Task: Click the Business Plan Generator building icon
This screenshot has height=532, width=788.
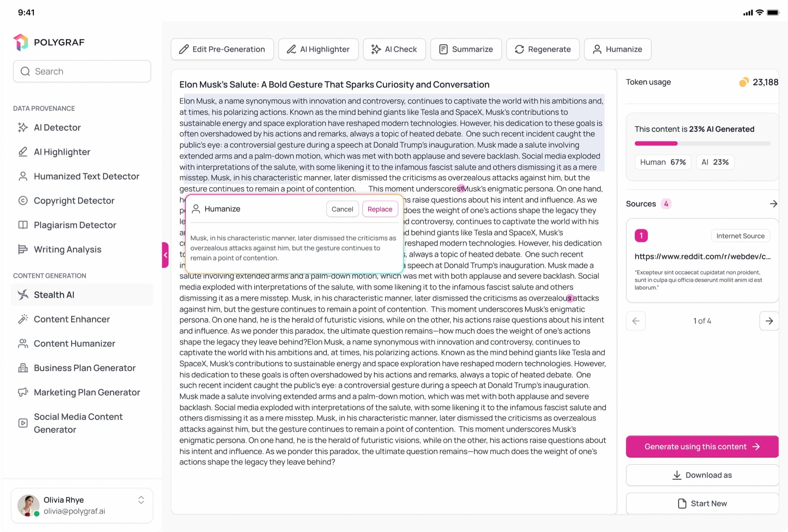Action: coord(23,368)
